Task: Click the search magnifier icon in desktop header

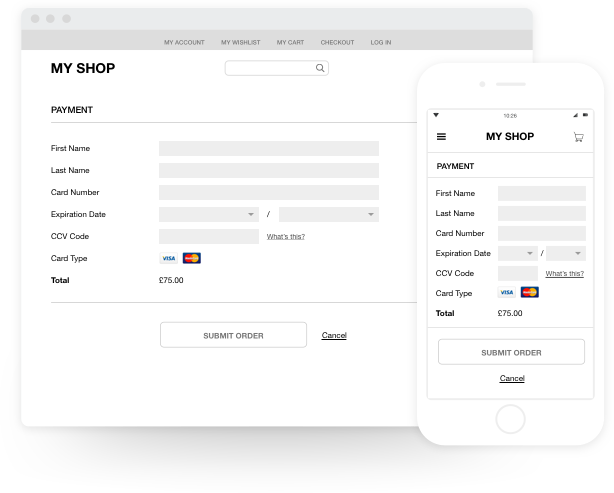Action: point(320,69)
